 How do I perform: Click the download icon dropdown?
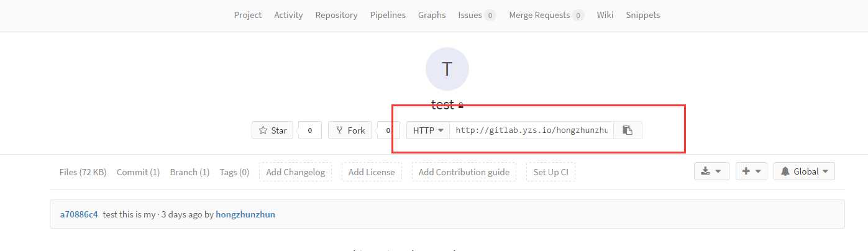tap(711, 171)
